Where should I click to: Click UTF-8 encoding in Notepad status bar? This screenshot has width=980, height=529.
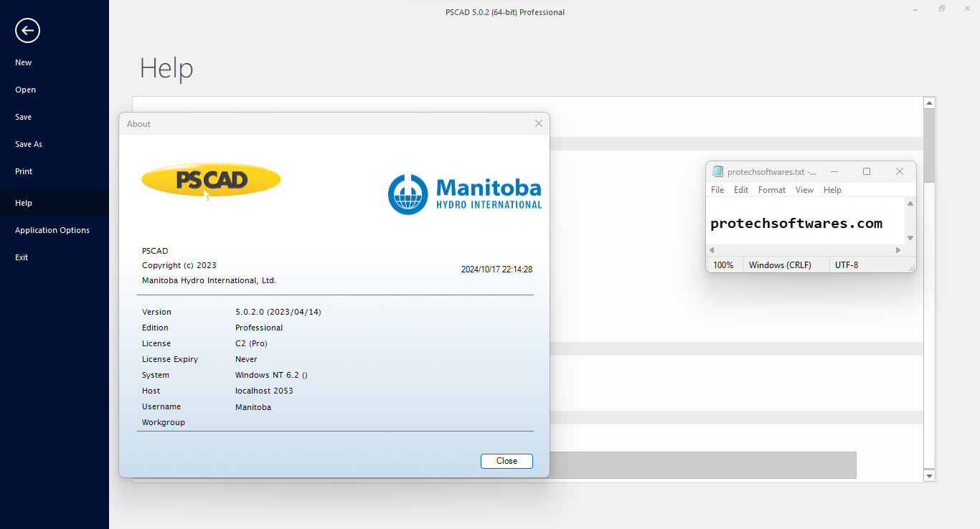coord(847,265)
